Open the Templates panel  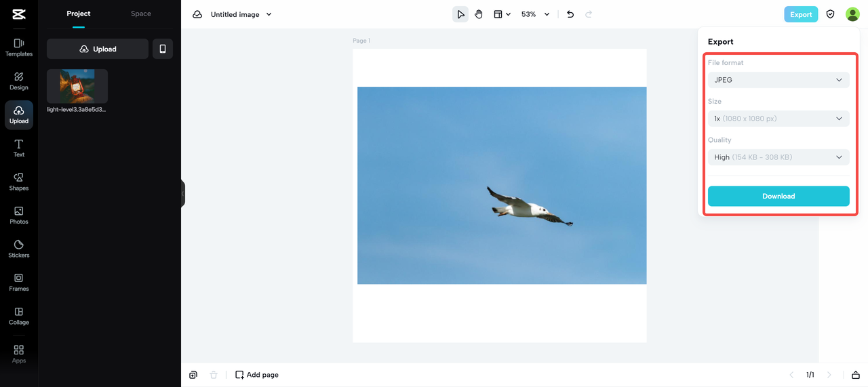point(19,47)
